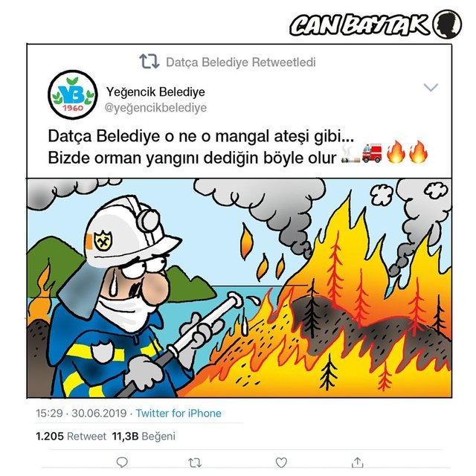Click the reply speech bubble icon
Viewport: 476px width, 476px height.
pos(122,463)
